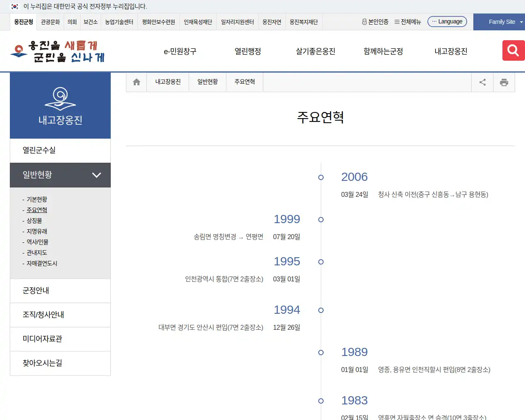The width and height of the screenshot is (525, 420).
Task: Select 관광문화 in the top menu
Action: (x=50, y=22)
